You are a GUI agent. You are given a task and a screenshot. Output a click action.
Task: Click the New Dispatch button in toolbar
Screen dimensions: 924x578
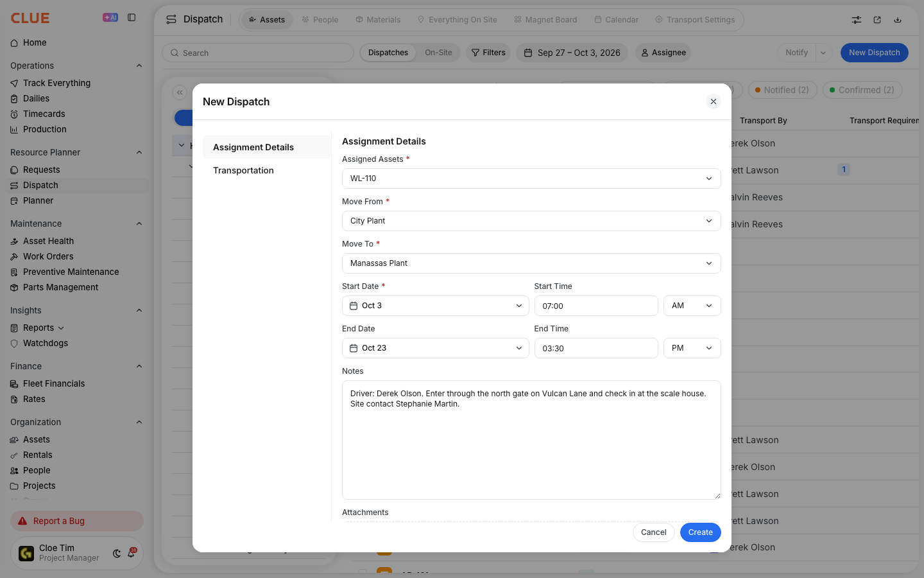[874, 53]
